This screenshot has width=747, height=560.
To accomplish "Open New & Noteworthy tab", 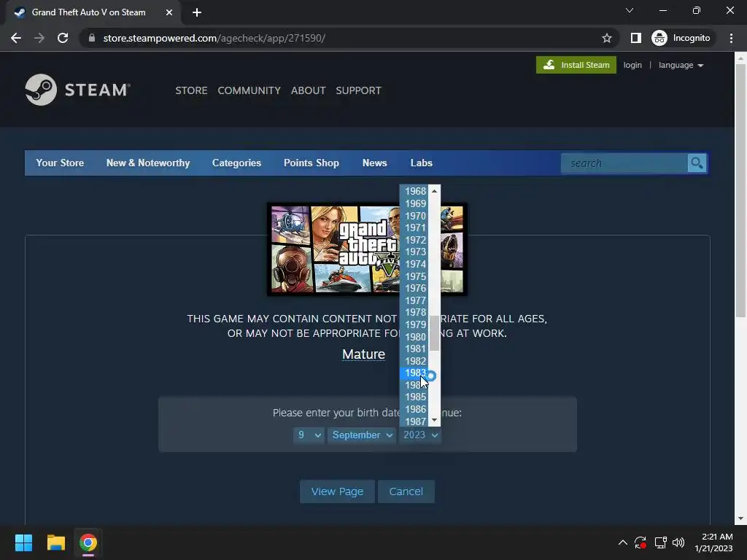I will [148, 163].
